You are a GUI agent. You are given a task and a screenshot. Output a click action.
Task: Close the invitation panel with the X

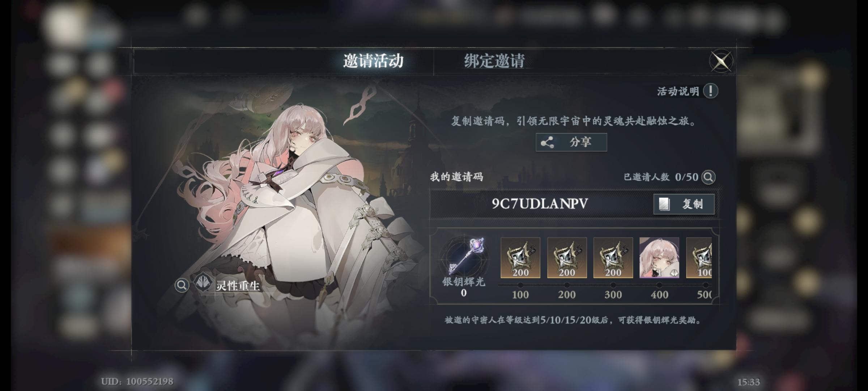click(721, 61)
